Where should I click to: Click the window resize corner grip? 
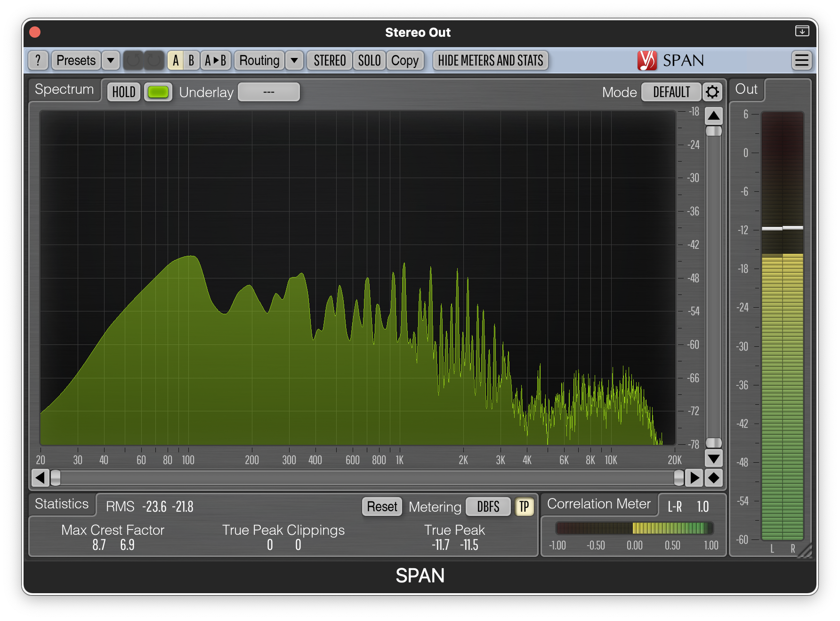[806, 551]
